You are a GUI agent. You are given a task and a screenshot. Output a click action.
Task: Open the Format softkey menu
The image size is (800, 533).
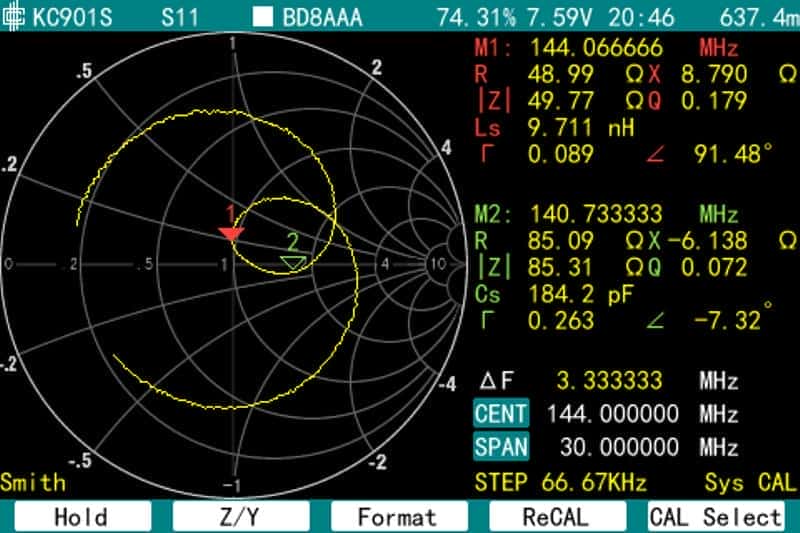[x=398, y=516]
